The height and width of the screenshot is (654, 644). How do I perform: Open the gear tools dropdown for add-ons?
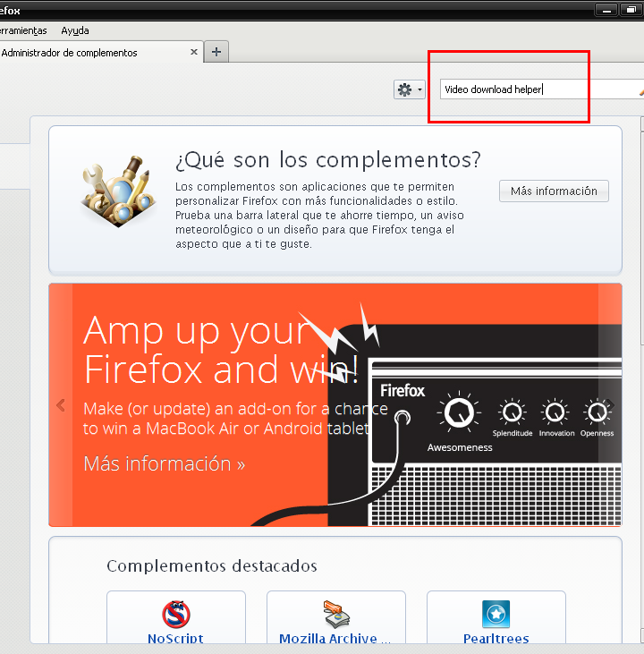tap(409, 89)
